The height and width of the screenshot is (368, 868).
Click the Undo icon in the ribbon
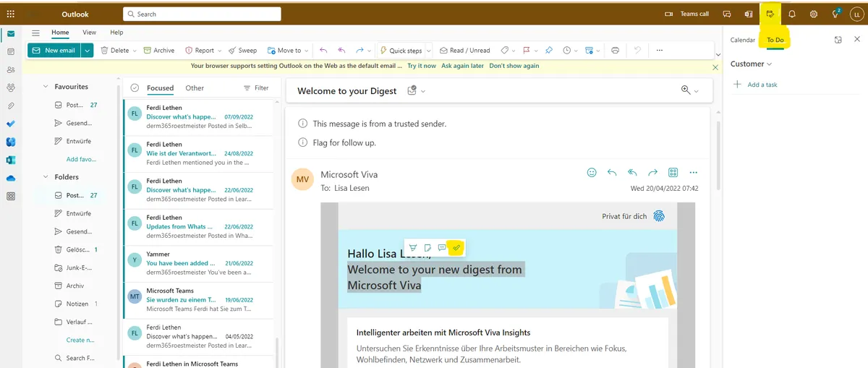[x=637, y=51]
